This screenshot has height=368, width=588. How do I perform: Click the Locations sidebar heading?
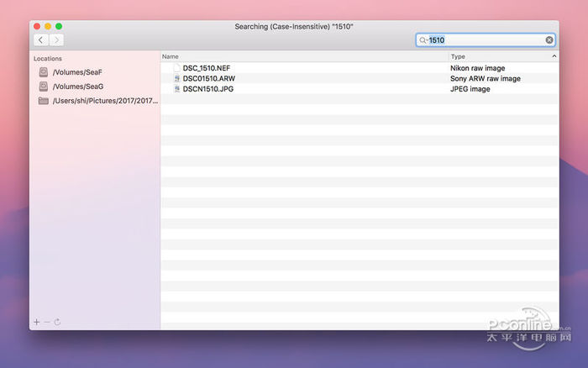48,59
